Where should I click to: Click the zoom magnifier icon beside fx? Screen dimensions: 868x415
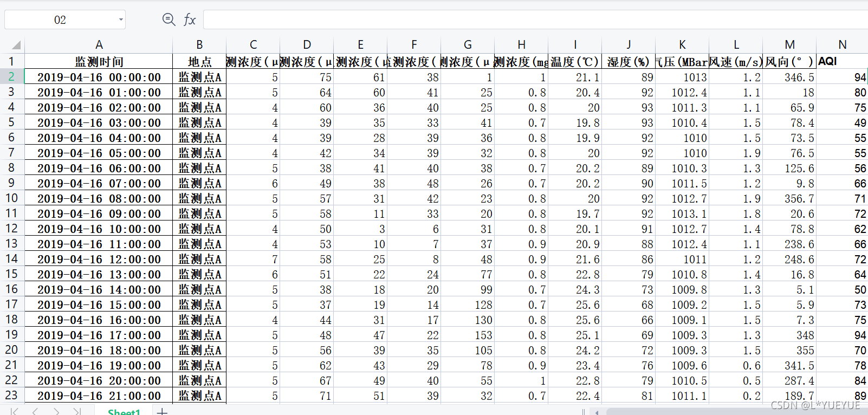[x=169, y=20]
